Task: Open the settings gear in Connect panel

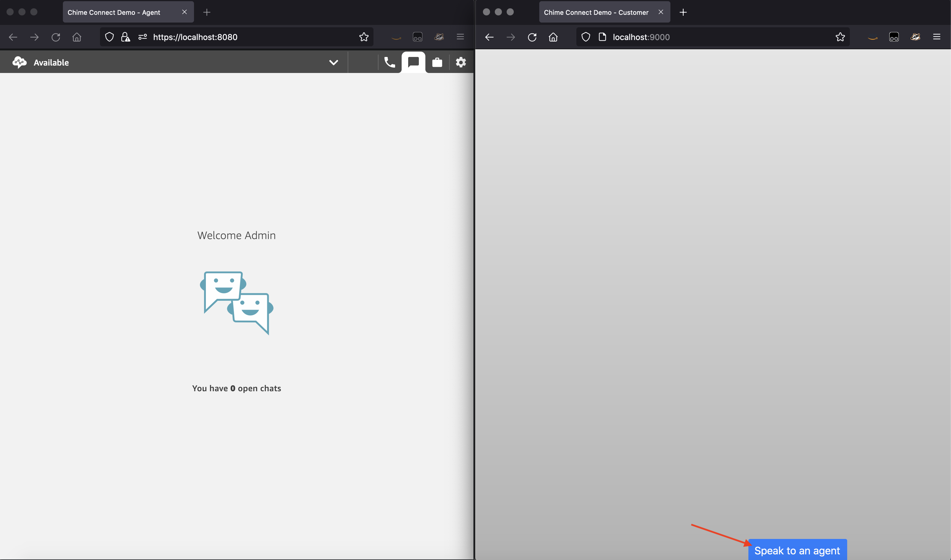Action: (461, 62)
